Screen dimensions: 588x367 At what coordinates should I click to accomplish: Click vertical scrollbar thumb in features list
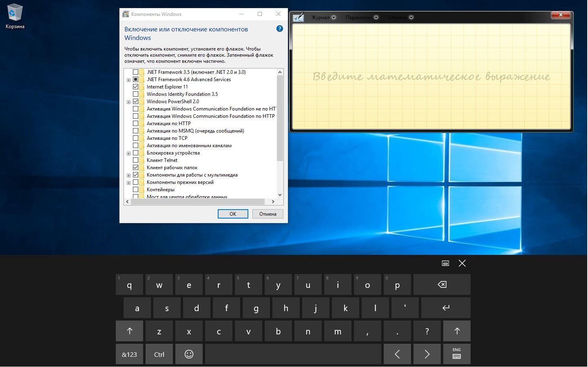(x=280, y=118)
